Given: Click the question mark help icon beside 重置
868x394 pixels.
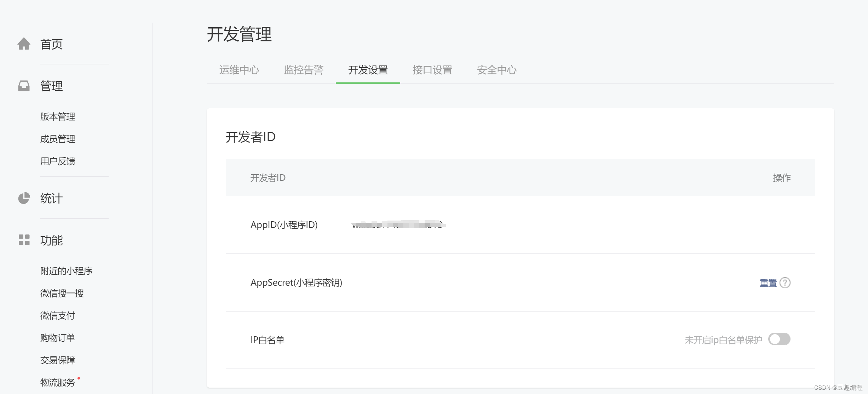Looking at the screenshot, I should (785, 283).
